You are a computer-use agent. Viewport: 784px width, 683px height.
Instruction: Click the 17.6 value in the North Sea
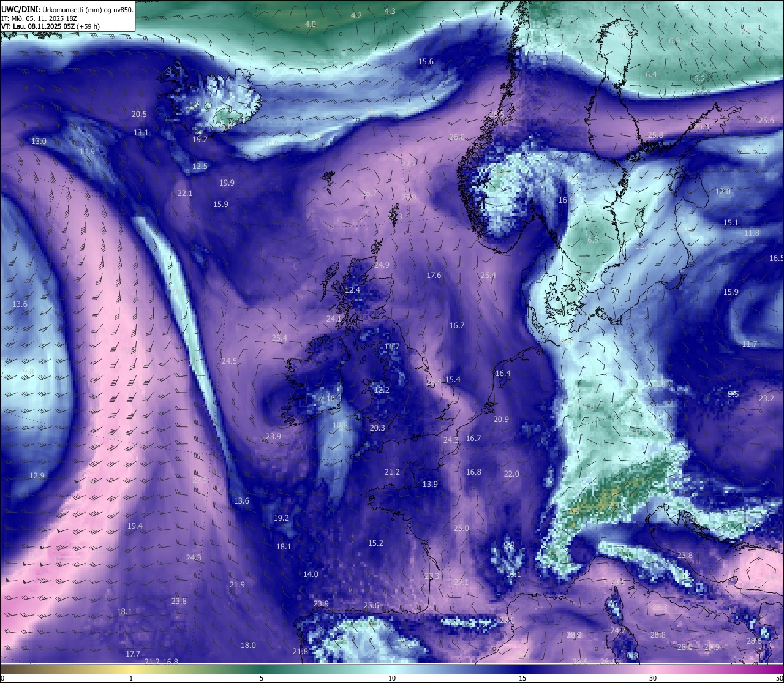[434, 276]
